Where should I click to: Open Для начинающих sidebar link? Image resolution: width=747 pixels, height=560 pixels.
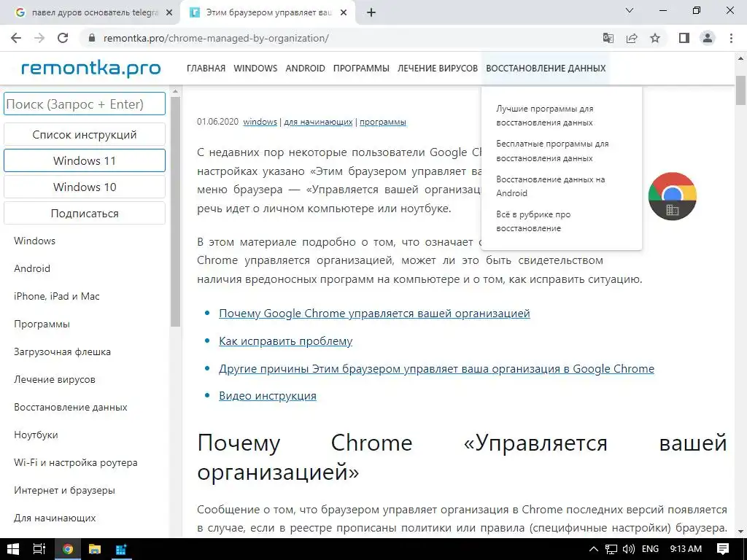point(55,518)
